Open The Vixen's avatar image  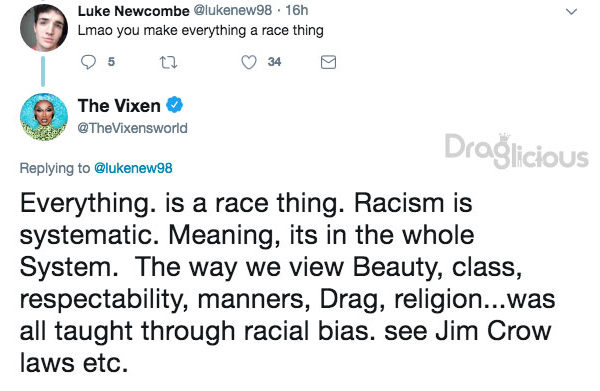[44, 117]
